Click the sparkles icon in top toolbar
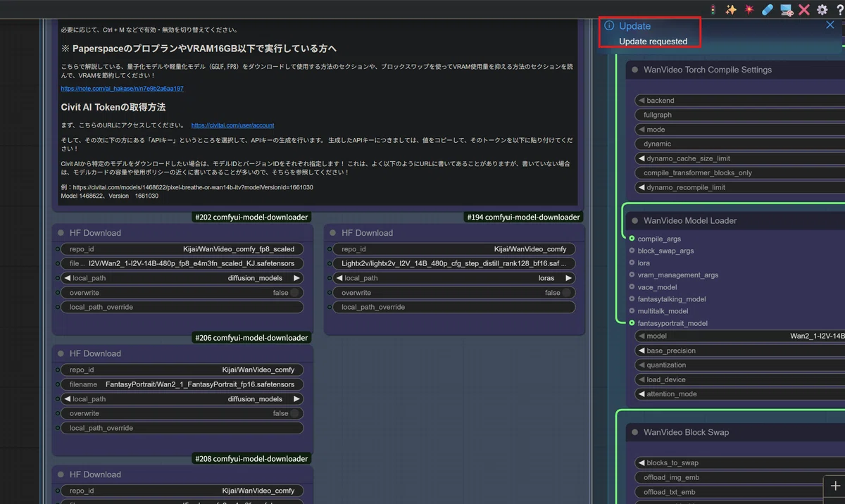 click(x=731, y=10)
